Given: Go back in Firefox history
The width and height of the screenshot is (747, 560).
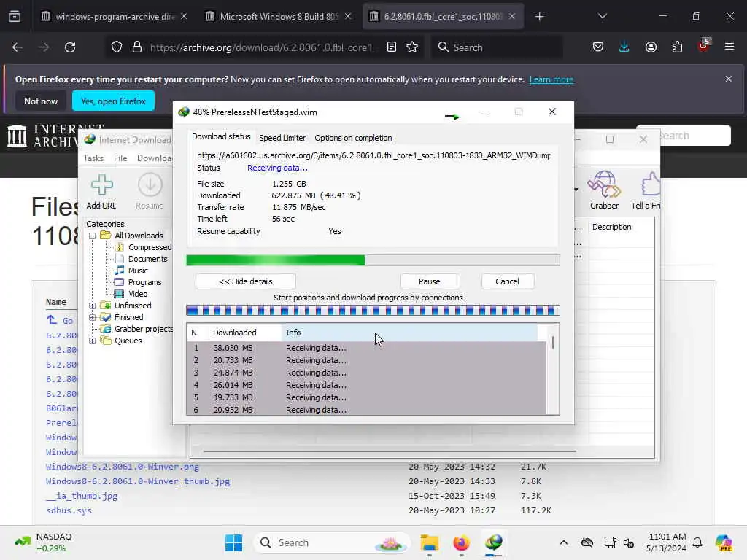Looking at the screenshot, I should [x=18, y=47].
